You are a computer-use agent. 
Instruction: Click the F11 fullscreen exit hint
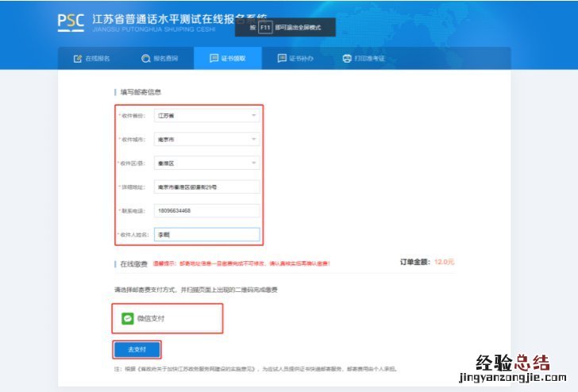285,27
